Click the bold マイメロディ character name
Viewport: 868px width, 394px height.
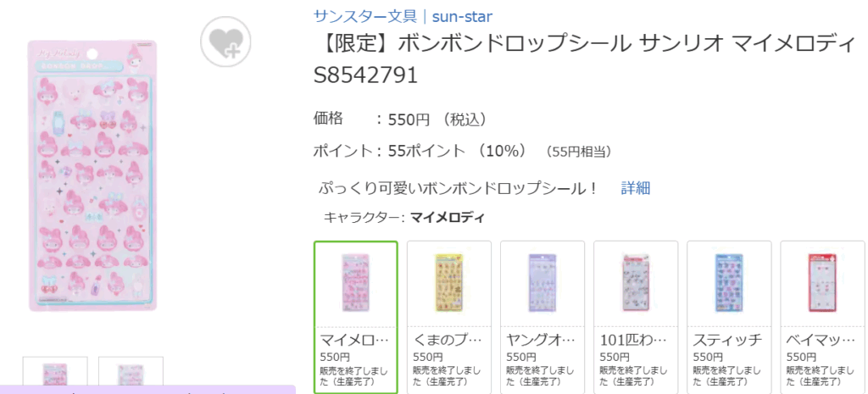[448, 218]
